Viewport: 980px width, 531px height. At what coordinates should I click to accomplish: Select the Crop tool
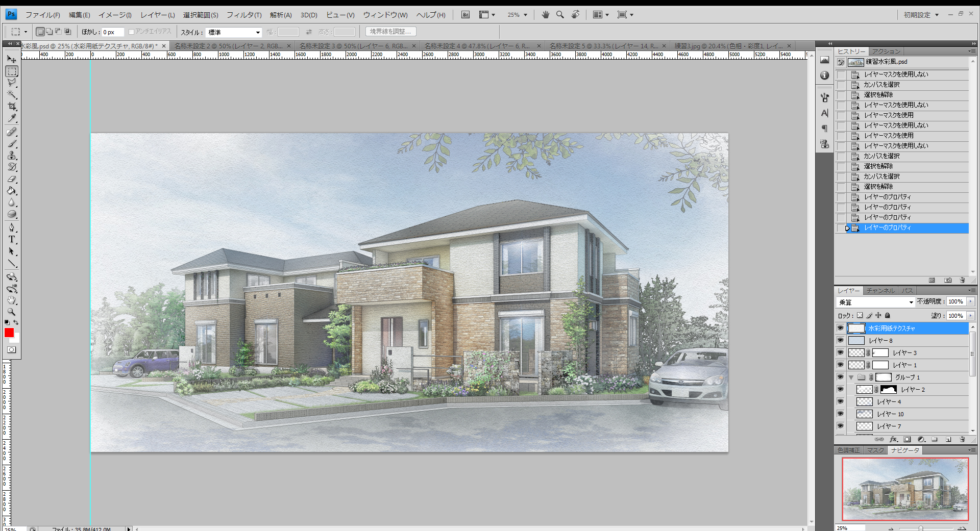coord(12,107)
